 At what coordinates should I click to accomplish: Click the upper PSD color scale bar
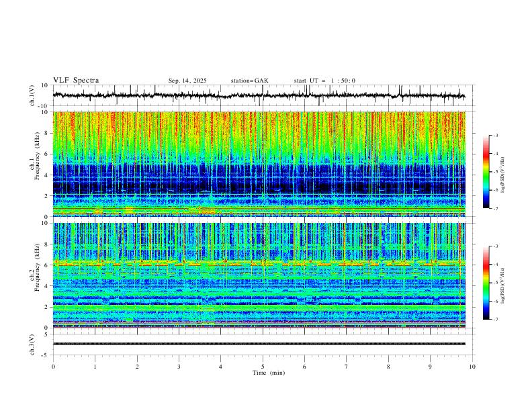click(x=486, y=172)
